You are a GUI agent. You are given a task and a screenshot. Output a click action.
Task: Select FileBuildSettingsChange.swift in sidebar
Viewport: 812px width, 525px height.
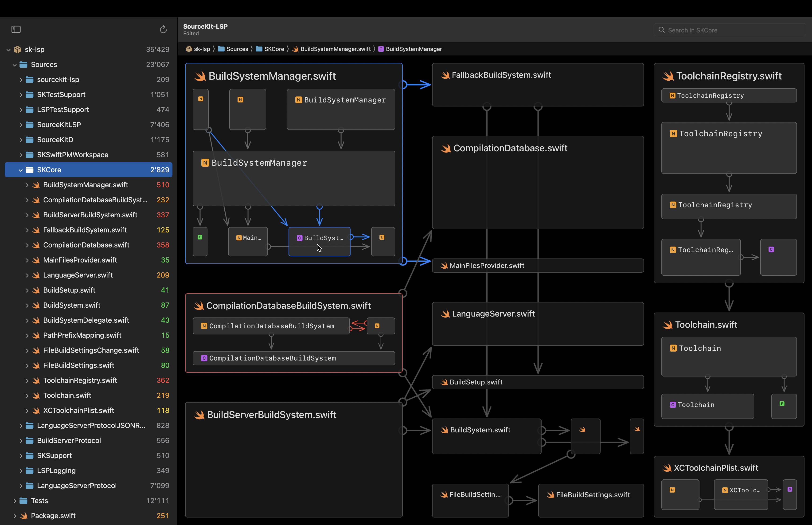89,350
